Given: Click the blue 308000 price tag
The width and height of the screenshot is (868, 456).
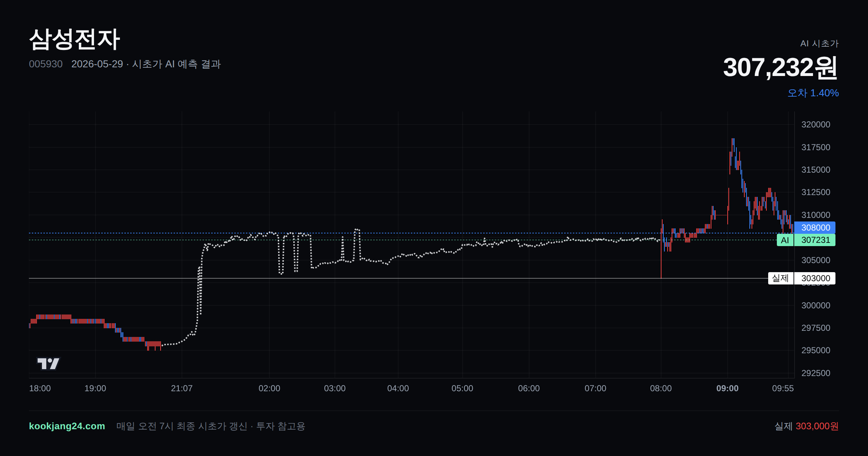Looking at the screenshot, I should point(815,228).
